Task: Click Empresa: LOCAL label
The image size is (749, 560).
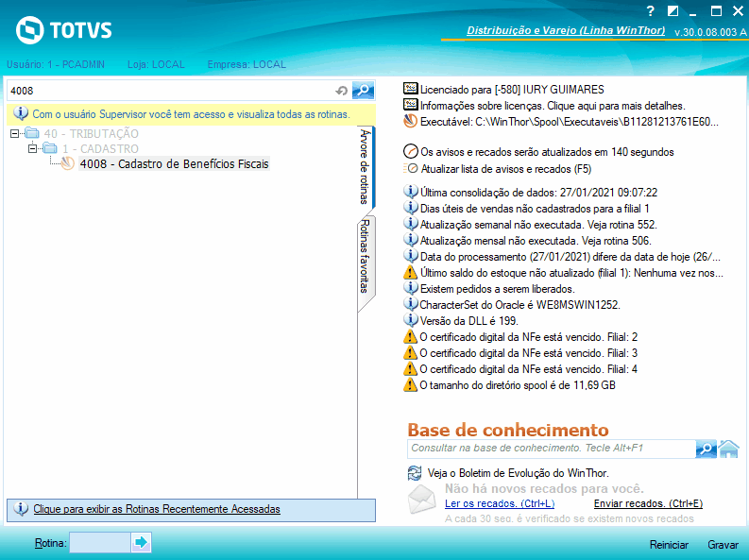Action: [x=247, y=64]
